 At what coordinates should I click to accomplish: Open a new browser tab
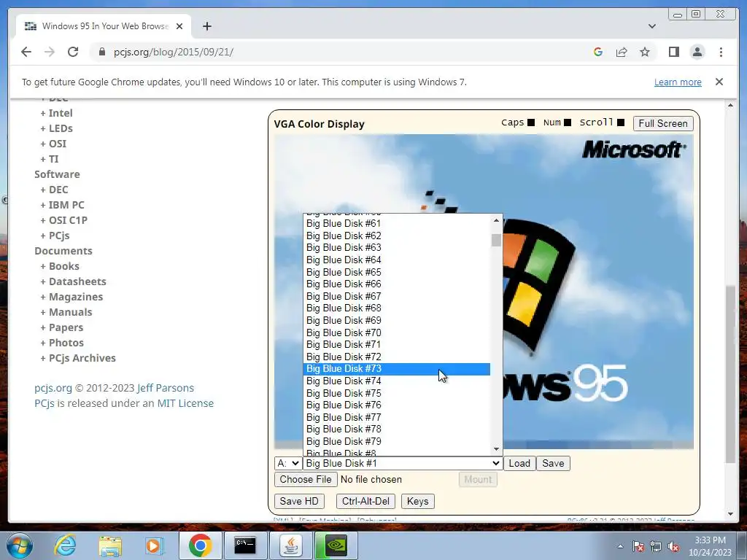click(206, 26)
